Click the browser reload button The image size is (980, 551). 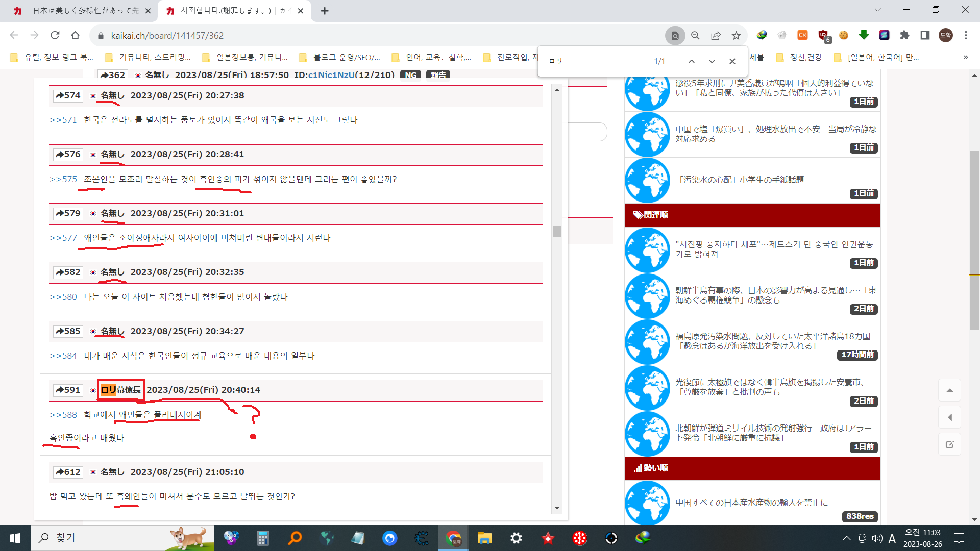[x=55, y=35]
